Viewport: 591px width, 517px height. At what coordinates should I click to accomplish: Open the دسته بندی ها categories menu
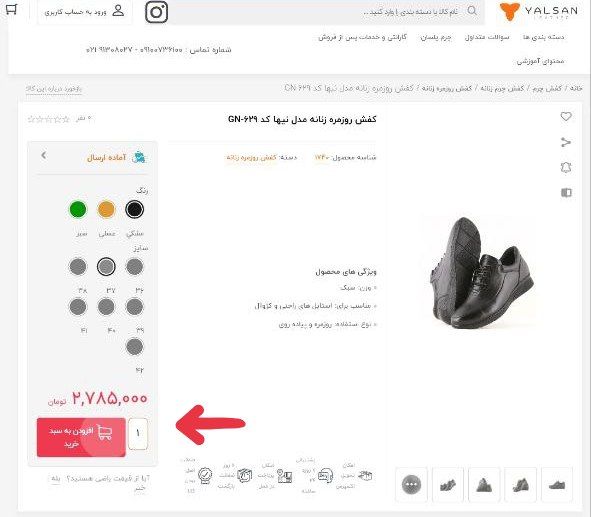[543, 37]
